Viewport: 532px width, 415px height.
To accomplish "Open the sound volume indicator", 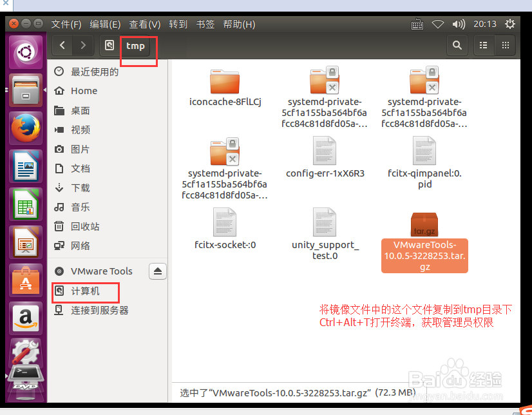I will click(459, 24).
